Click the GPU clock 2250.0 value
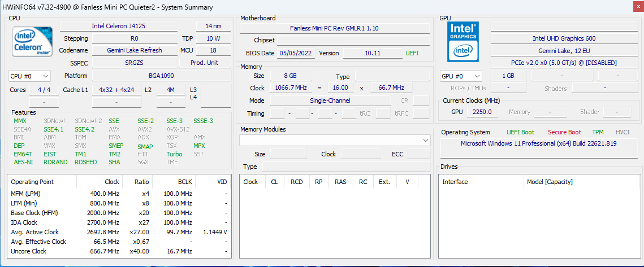Image resolution: width=644 pixels, height=267 pixels. point(482,112)
